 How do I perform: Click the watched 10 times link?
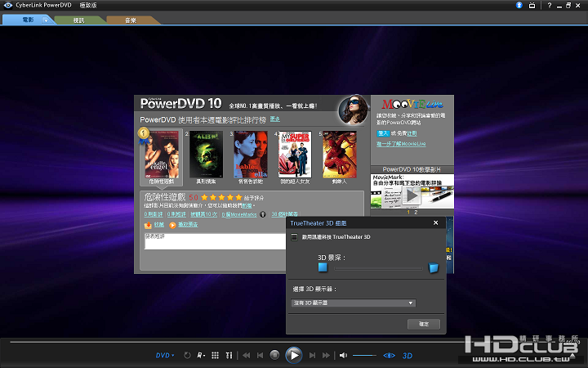point(203,214)
